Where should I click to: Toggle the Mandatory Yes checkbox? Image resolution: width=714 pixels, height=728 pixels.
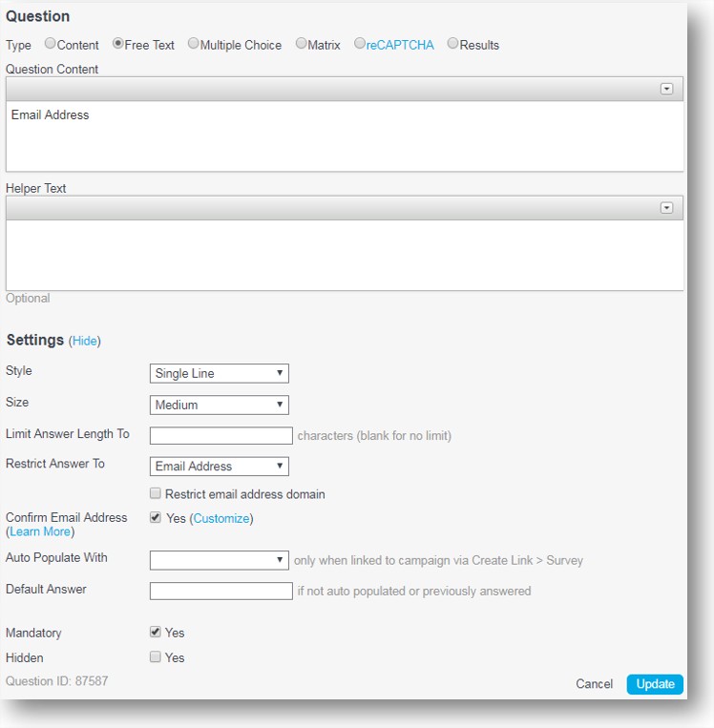[x=156, y=632]
